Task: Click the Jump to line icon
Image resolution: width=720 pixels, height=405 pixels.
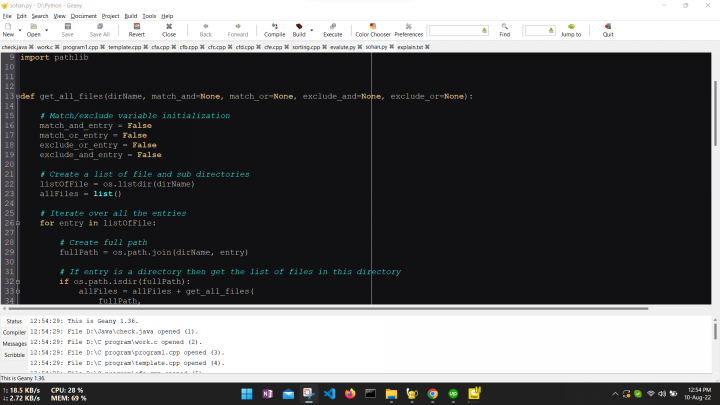Action: click(571, 30)
